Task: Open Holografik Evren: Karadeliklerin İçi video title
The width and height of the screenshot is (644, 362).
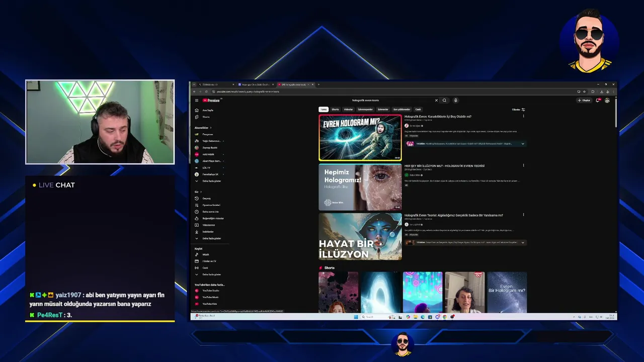Action: coord(438,117)
